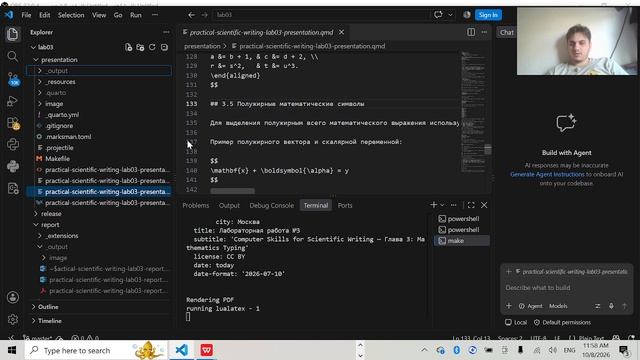The width and height of the screenshot is (640, 360).
Task: Open the Agent mode dropdown
Action: click(531, 306)
